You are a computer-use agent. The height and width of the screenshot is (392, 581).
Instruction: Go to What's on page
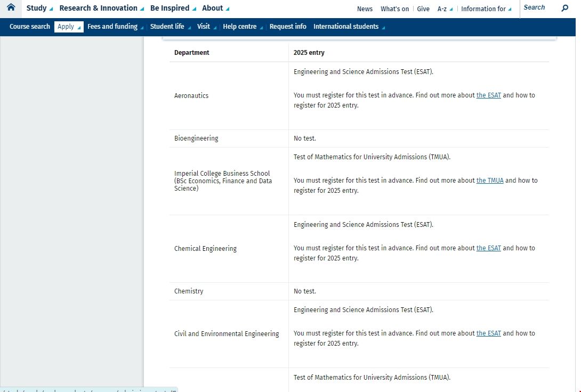394,9
